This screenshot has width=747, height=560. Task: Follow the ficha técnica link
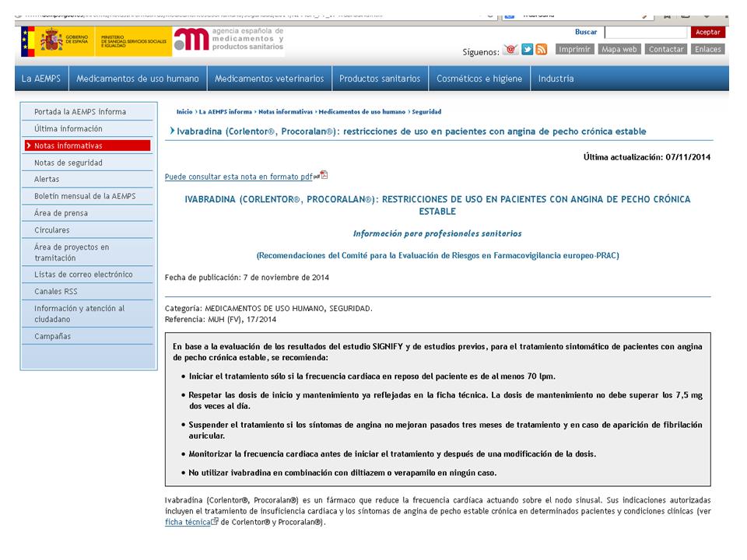pos(187,522)
